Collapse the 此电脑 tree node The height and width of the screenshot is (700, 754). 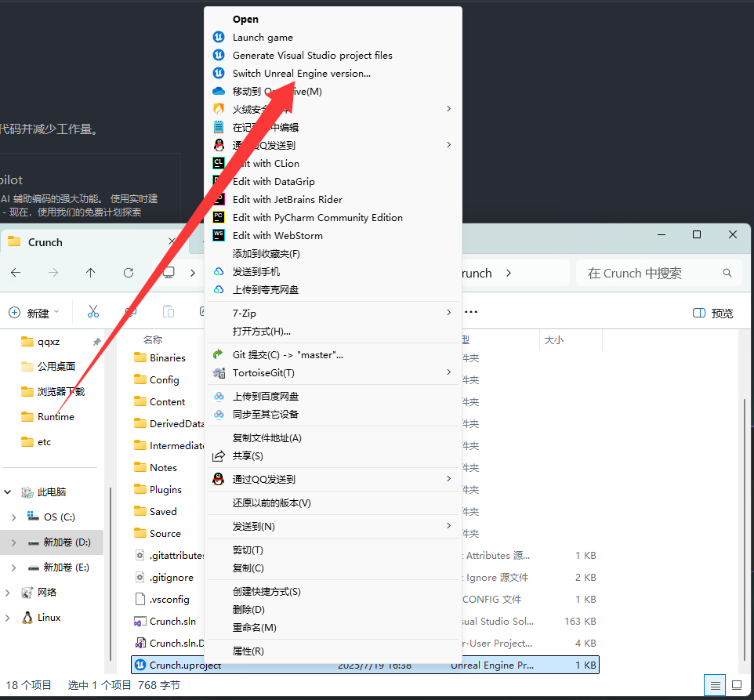pos(8,491)
